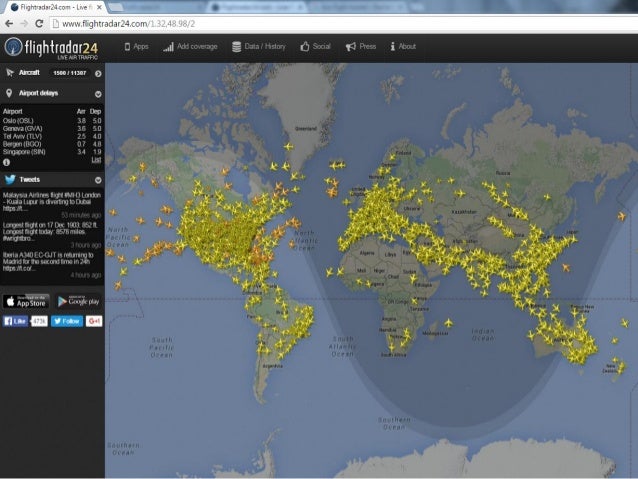This screenshot has width=638, height=479.
Task: Open the Longest flight 17 Dec 1903 tweet
Action: (50, 232)
